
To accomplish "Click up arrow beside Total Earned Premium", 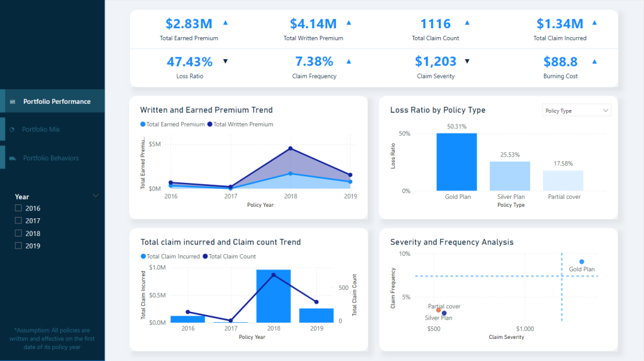I will [x=226, y=23].
